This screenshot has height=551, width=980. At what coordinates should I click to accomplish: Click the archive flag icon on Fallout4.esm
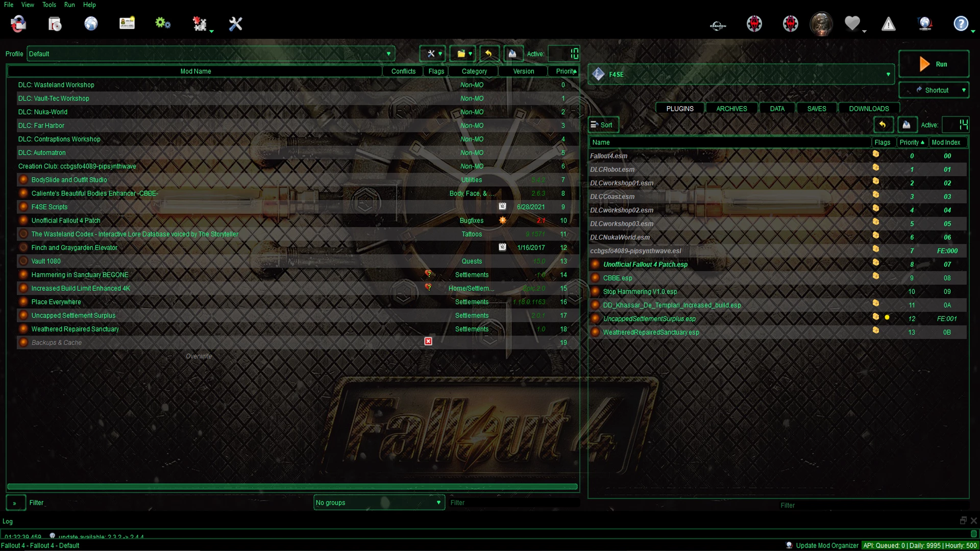point(876,154)
